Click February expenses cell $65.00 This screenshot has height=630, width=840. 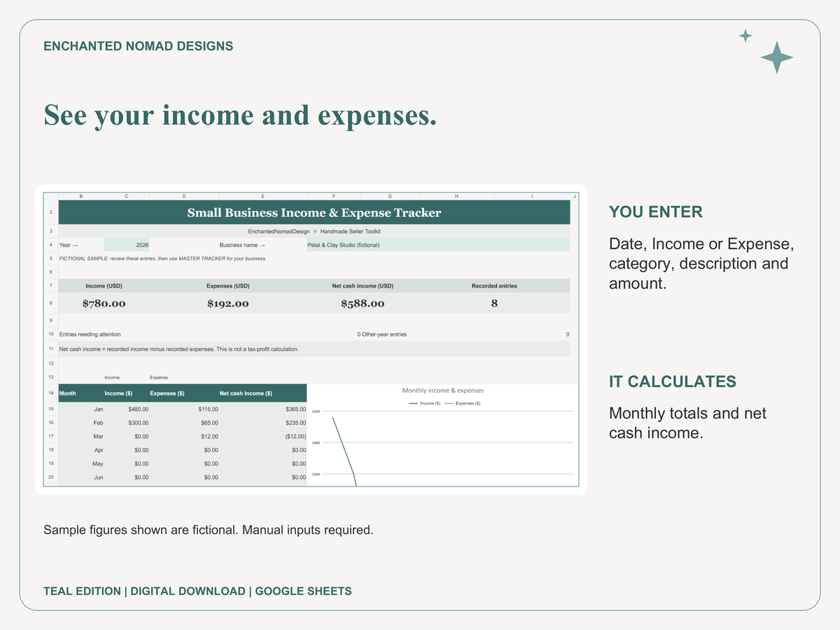(184, 423)
